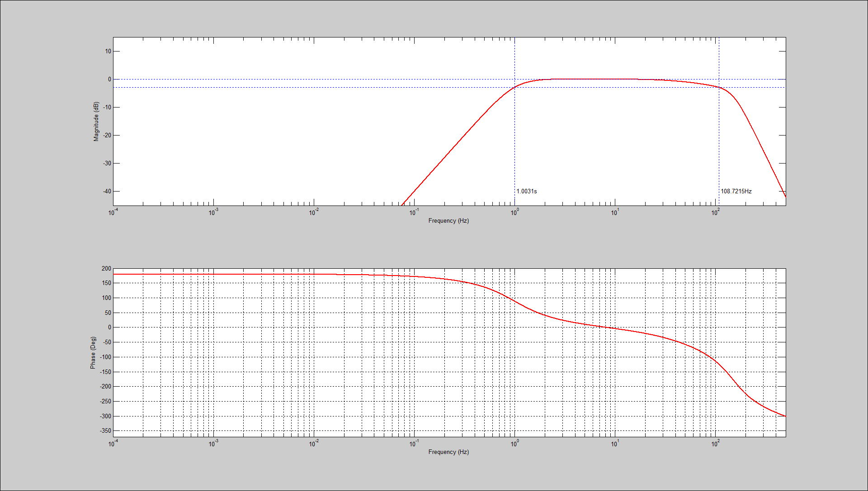Click the 10^-4 frequency tick of magnitude plot

point(113,212)
